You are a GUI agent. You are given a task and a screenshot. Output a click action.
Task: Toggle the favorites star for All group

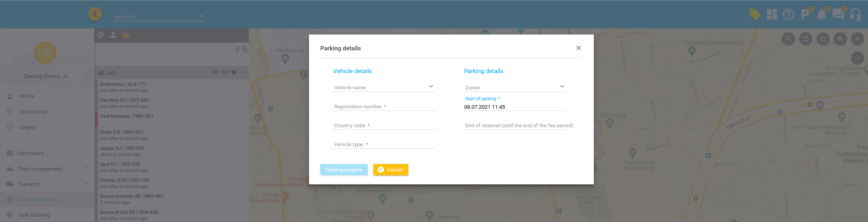click(234, 72)
